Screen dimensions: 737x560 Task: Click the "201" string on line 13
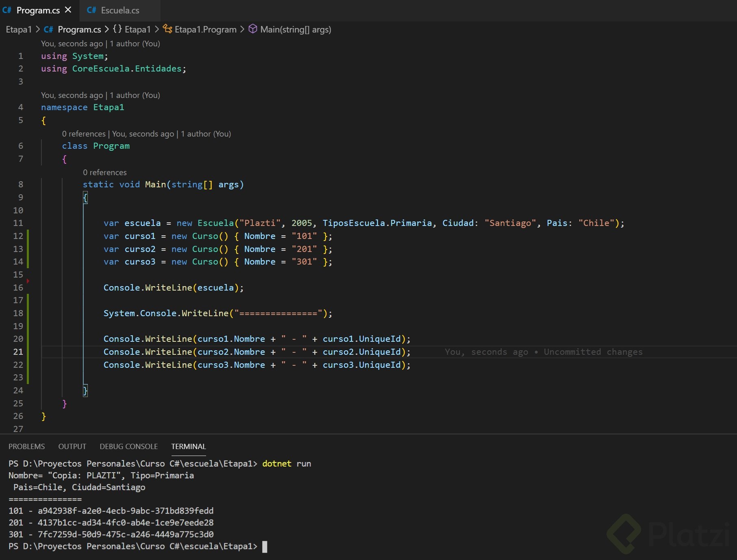[x=304, y=249]
